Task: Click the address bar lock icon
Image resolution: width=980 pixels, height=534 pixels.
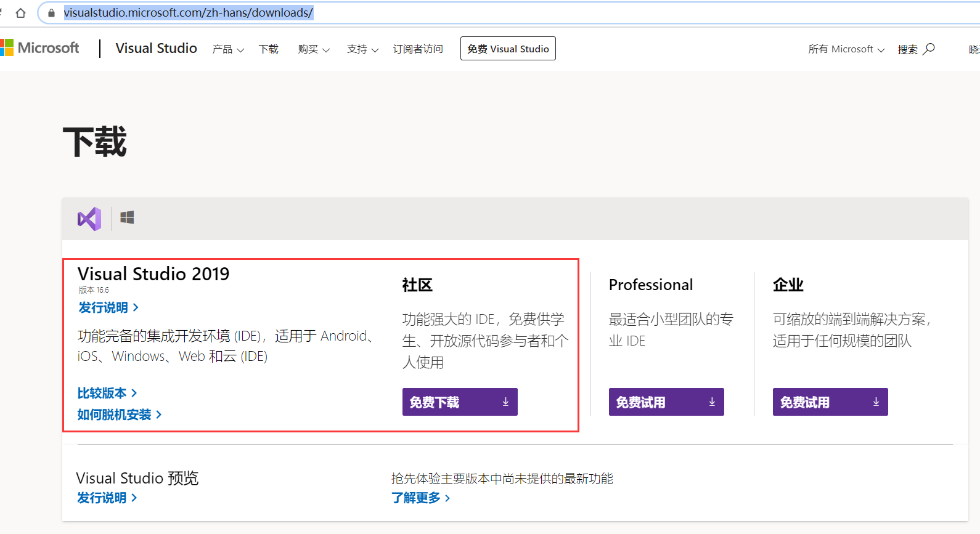Action: point(51,13)
